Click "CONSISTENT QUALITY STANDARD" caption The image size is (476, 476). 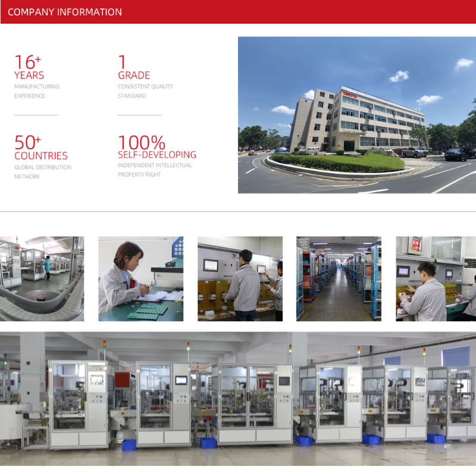pos(145,91)
